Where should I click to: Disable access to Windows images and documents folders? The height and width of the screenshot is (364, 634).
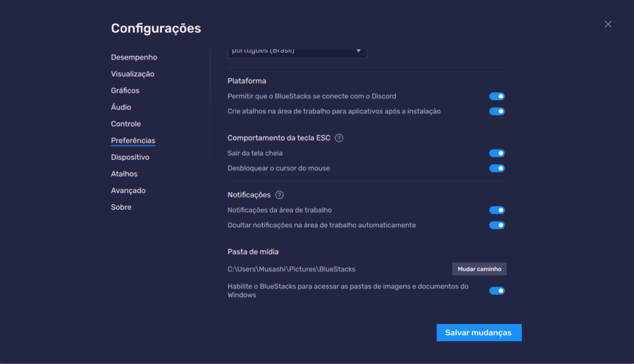pos(497,290)
